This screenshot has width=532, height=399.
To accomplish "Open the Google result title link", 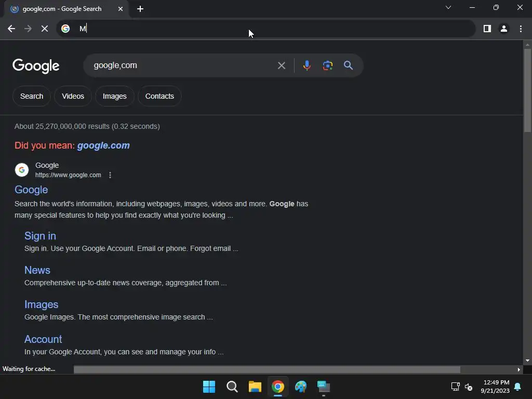I will pyautogui.click(x=31, y=190).
